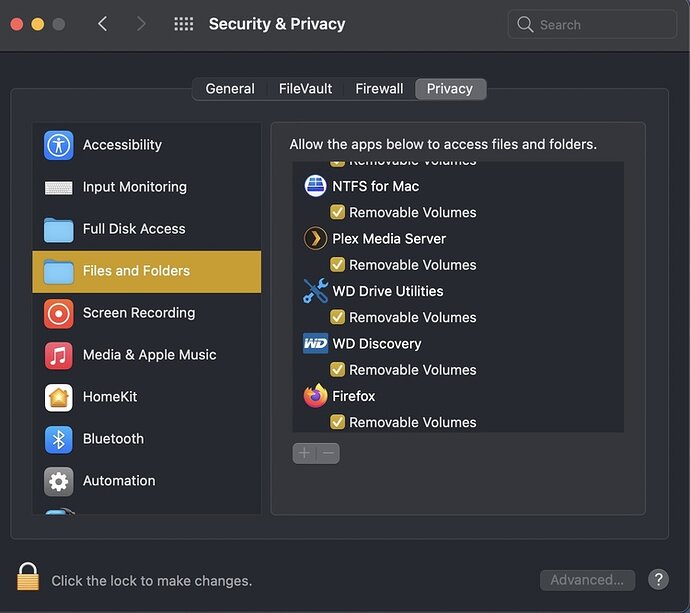
Task: Click the HomeKit house icon
Action: pyautogui.click(x=59, y=398)
